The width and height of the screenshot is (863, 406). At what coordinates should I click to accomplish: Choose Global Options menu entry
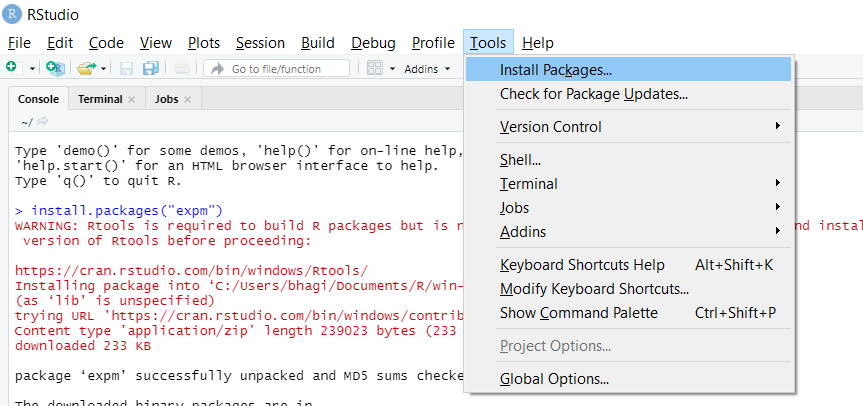[554, 379]
